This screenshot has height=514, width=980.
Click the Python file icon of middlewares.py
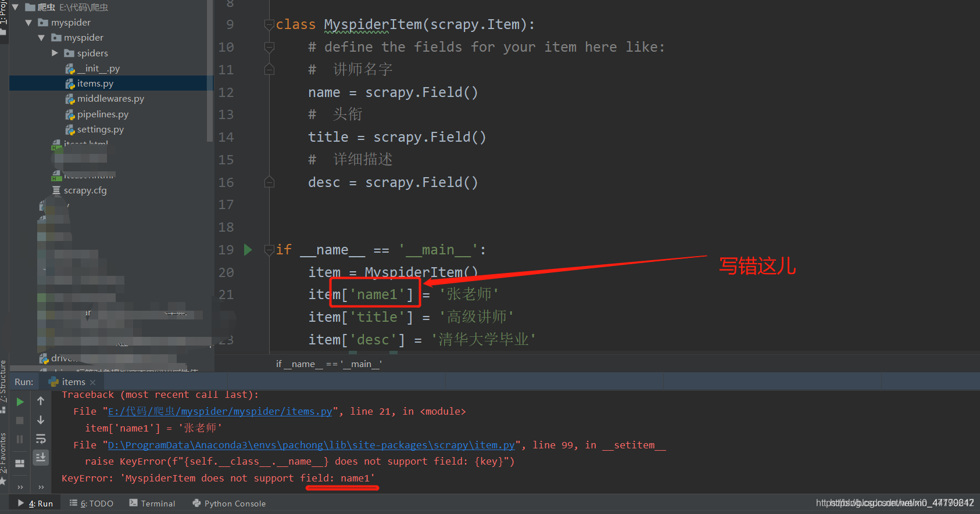tap(70, 99)
